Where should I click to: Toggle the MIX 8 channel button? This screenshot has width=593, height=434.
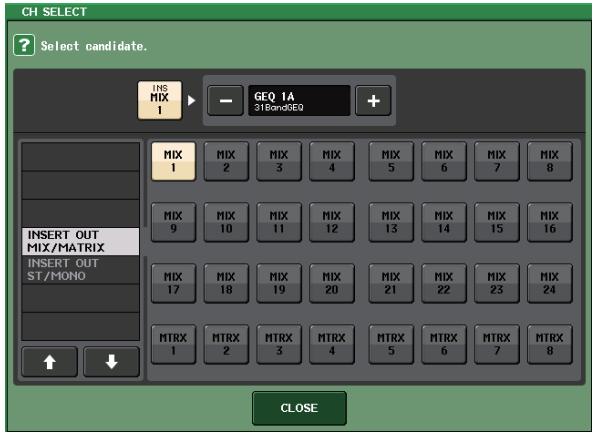(x=550, y=161)
